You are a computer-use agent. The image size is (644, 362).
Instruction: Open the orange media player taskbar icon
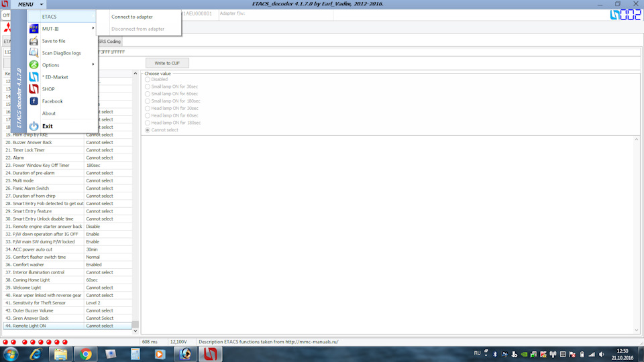[x=160, y=354]
